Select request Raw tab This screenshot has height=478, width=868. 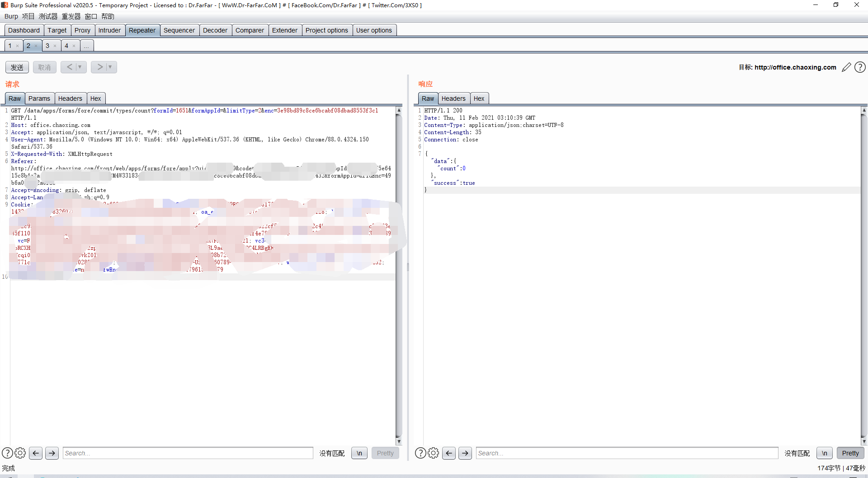pos(14,98)
